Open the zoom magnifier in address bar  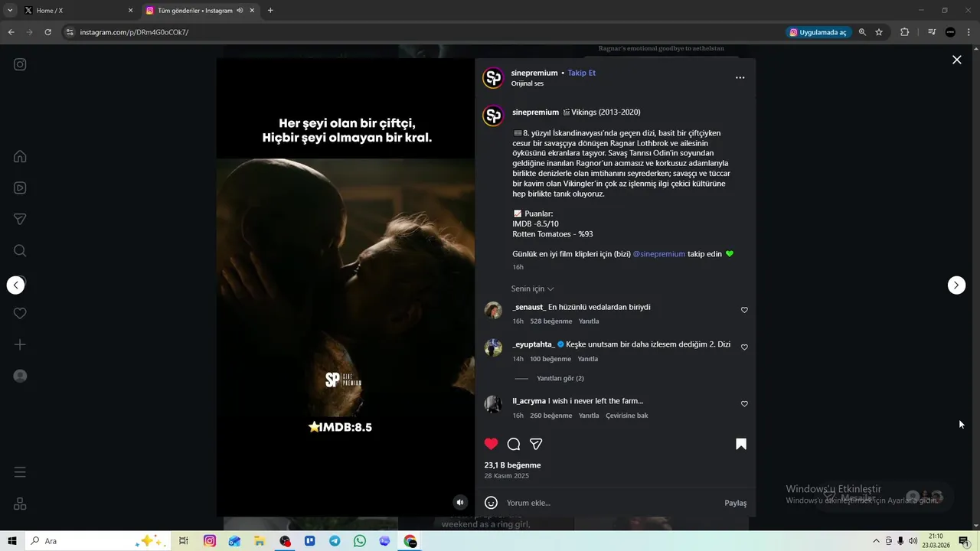point(862,32)
